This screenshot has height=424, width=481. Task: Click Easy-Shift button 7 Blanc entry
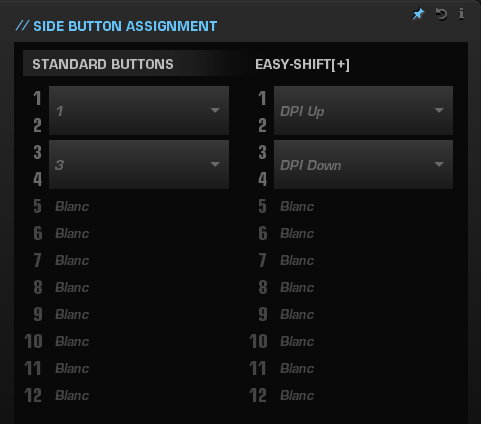pyautogui.click(x=297, y=261)
